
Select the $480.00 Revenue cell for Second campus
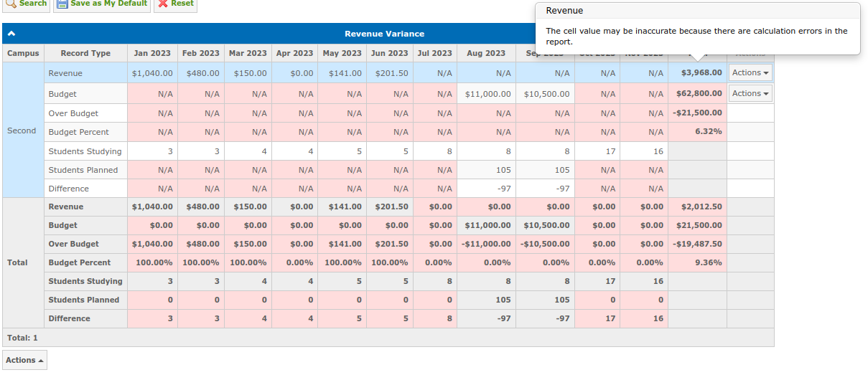pyautogui.click(x=201, y=73)
